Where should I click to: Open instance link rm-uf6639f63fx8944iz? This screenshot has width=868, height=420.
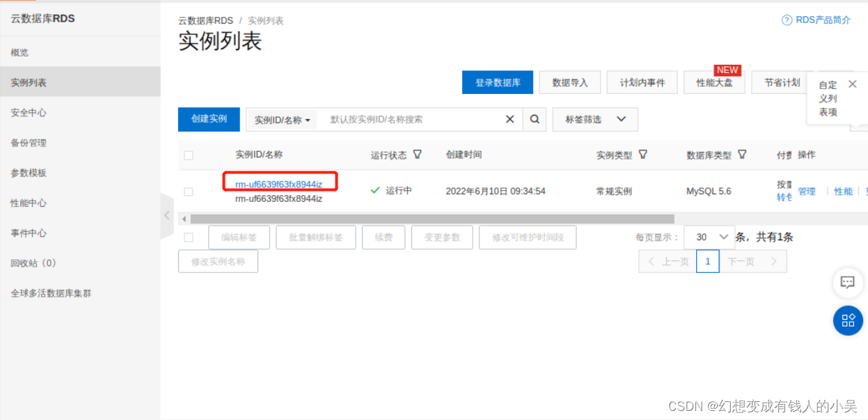coord(280,181)
